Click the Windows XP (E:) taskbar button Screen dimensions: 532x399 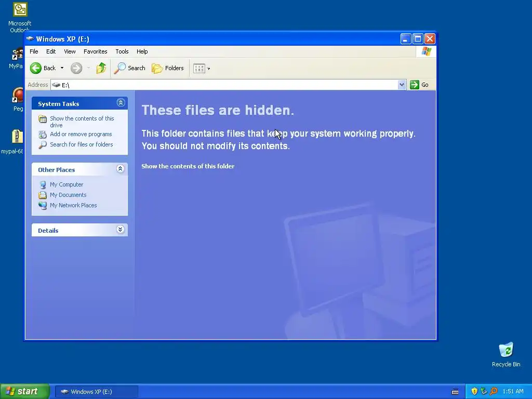coord(96,392)
